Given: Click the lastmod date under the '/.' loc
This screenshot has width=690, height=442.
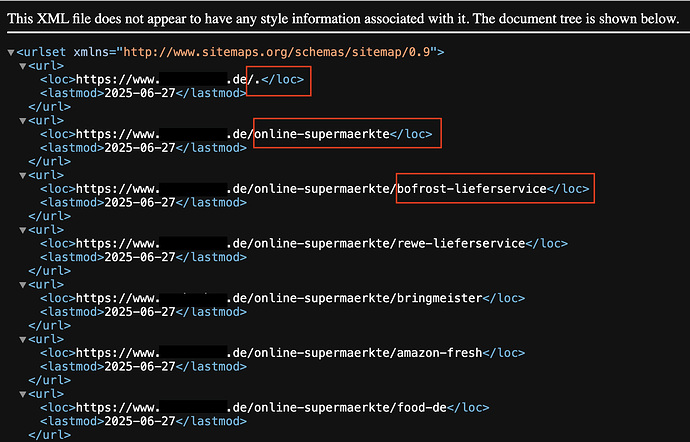Looking at the screenshot, I should 140,93.
